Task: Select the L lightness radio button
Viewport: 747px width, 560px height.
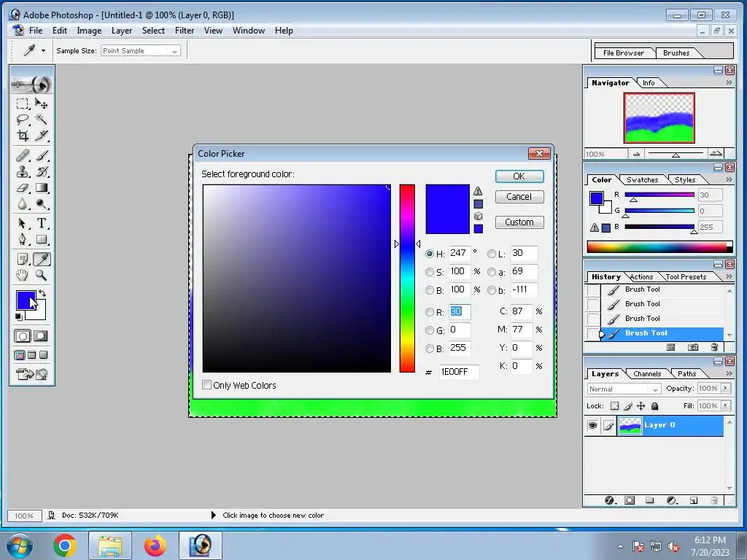Action: 491,254
